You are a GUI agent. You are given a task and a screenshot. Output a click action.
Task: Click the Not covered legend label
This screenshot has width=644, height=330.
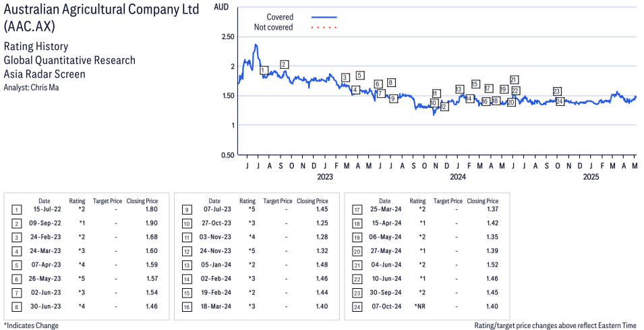tap(273, 27)
